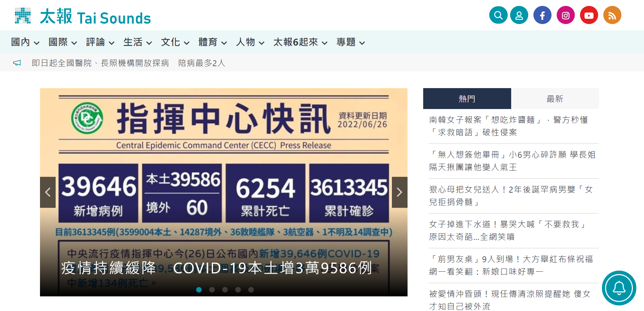Open carousel headline 疫情持續緩降 COVID-19

coord(217,268)
